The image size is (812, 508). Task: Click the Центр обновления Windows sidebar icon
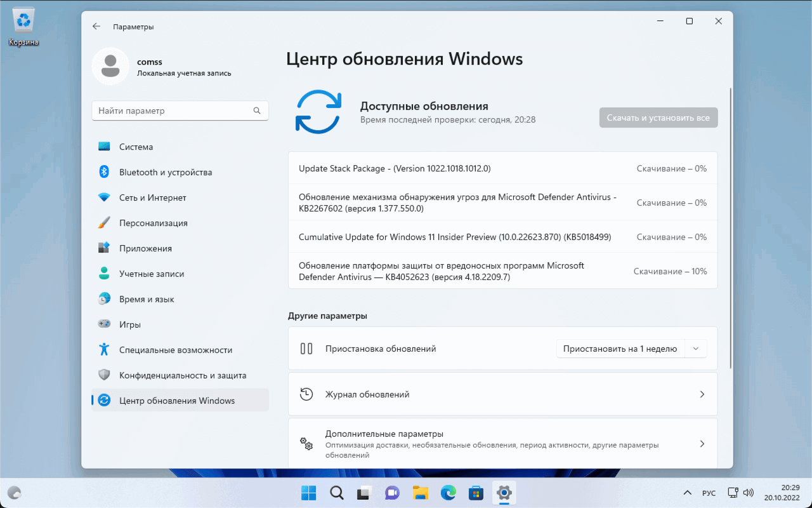click(x=105, y=401)
